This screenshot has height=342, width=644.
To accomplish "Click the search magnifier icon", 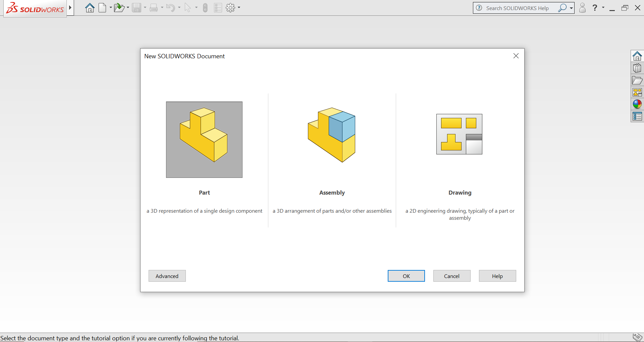I will tap(563, 8).
